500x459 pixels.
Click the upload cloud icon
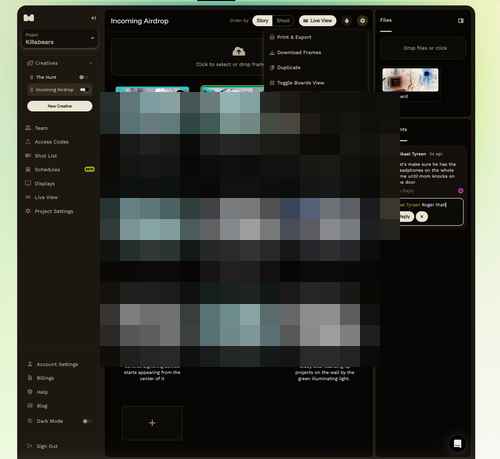pos(239,51)
